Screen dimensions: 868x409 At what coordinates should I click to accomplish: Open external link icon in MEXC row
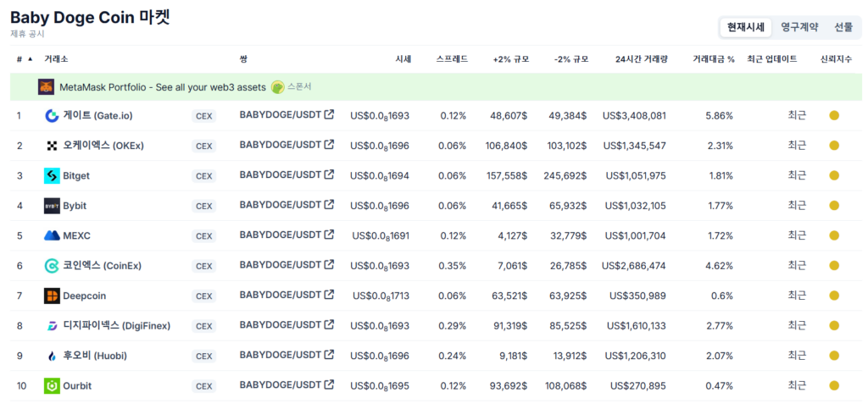(330, 235)
